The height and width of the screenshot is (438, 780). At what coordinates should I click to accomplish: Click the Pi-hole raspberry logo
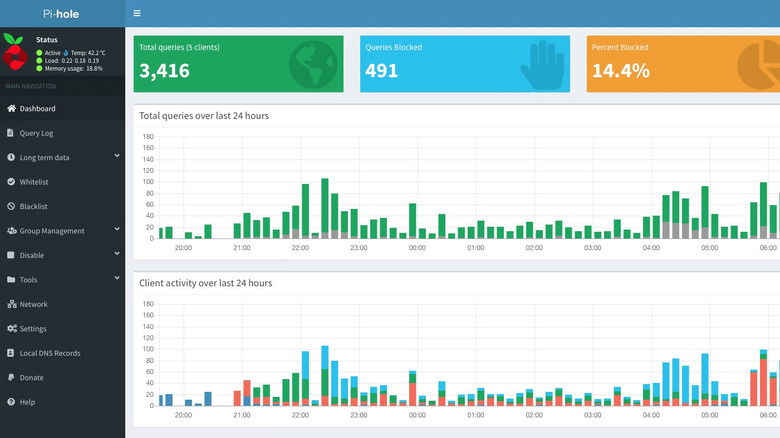click(x=15, y=51)
